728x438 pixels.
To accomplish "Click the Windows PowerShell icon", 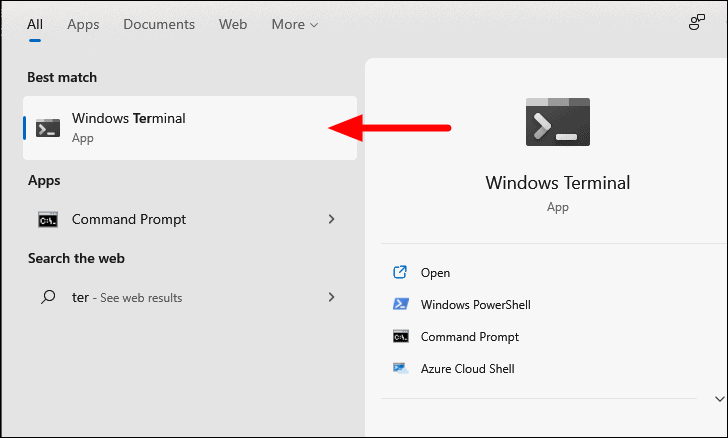I will coord(400,304).
